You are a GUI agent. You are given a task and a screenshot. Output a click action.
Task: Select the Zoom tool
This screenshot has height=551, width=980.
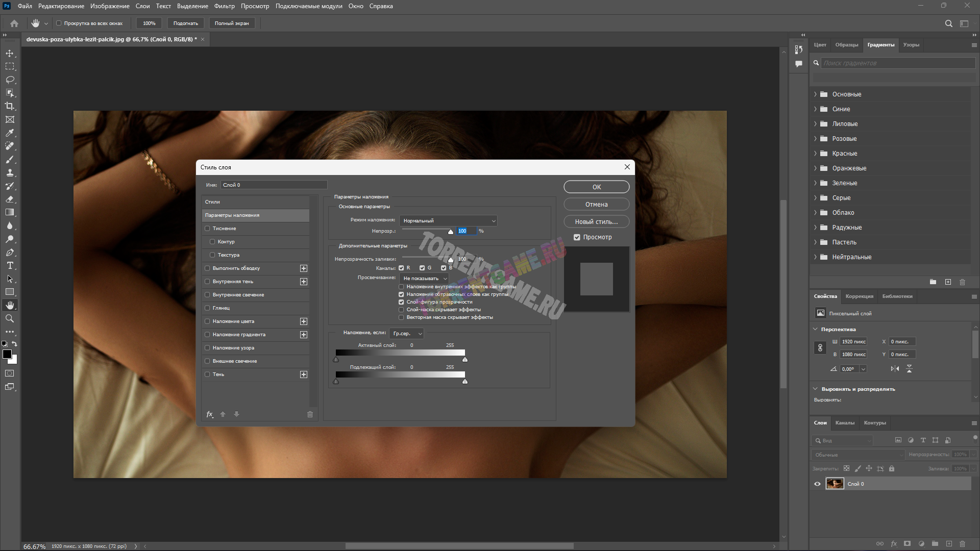(x=10, y=318)
